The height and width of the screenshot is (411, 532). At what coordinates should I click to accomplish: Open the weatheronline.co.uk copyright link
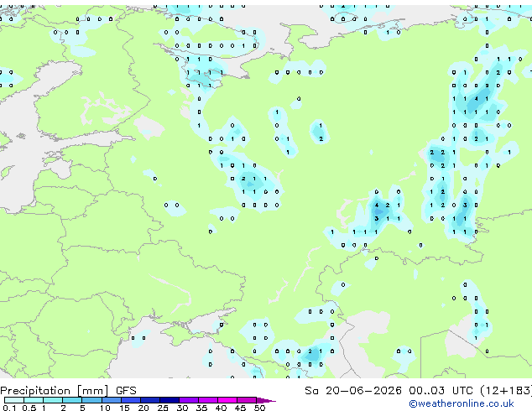coord(462,403)
